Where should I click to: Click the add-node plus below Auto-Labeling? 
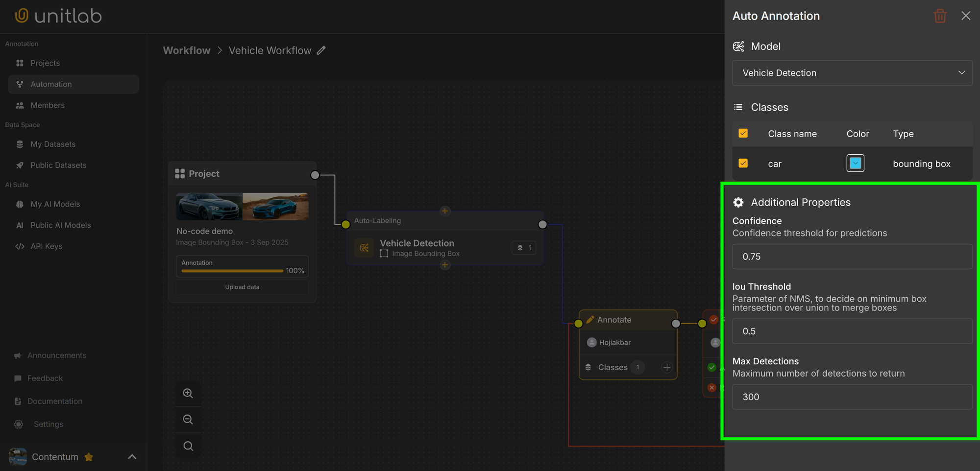pos(445,265)
